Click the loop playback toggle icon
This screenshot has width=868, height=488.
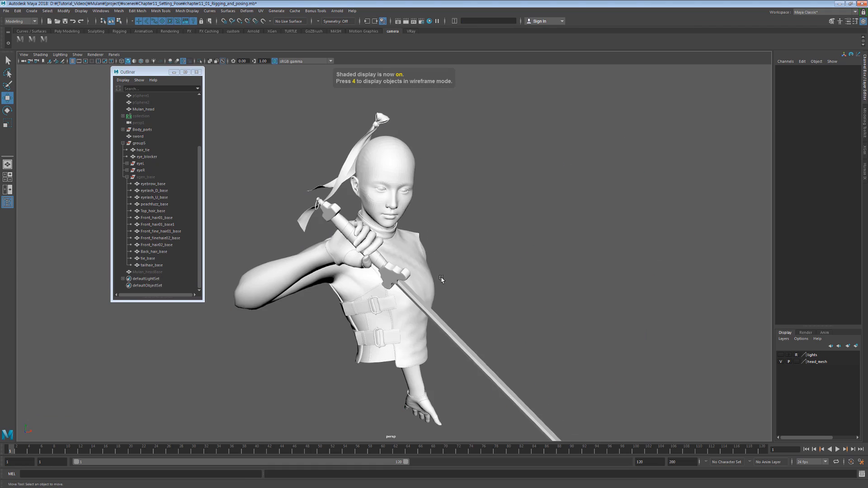click(836, 462)
